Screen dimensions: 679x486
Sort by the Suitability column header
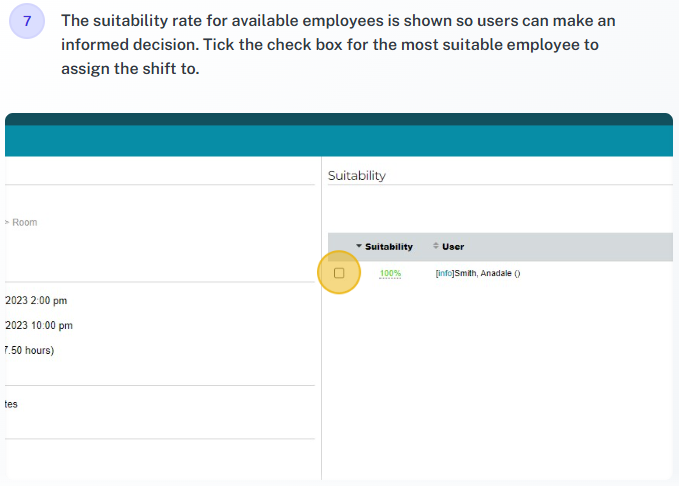click(385, 246)
